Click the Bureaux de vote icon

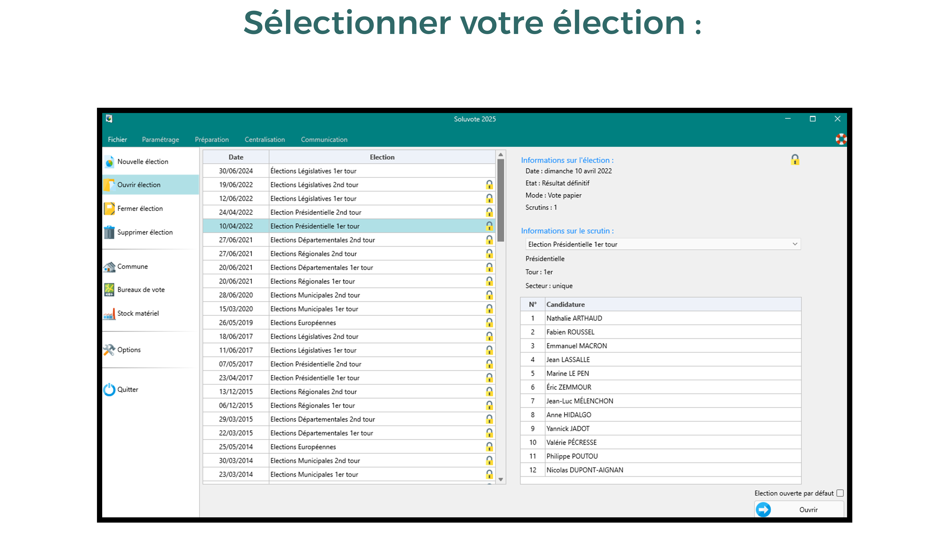point(109,290)
